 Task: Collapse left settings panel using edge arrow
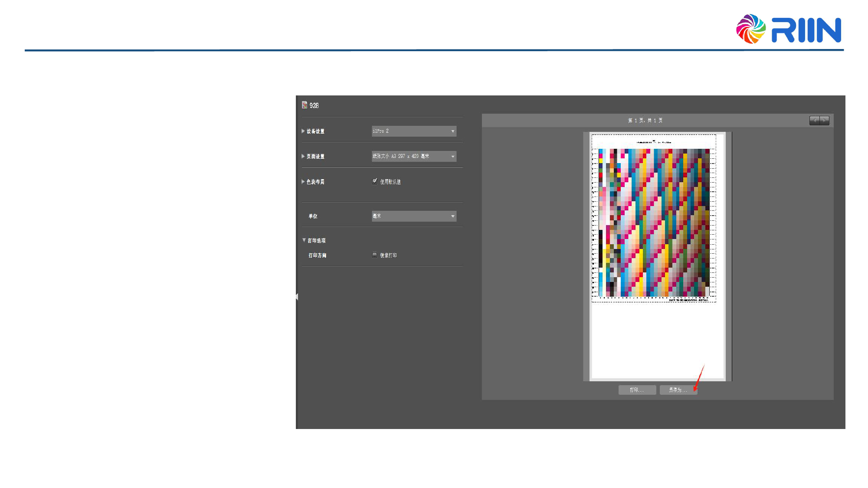point(297,297)
